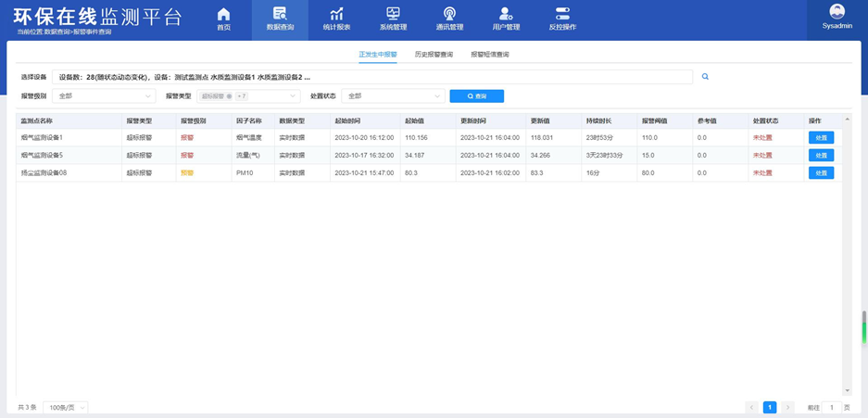
Task: Click the search icon beside device selector
Action: coord(705,77)
